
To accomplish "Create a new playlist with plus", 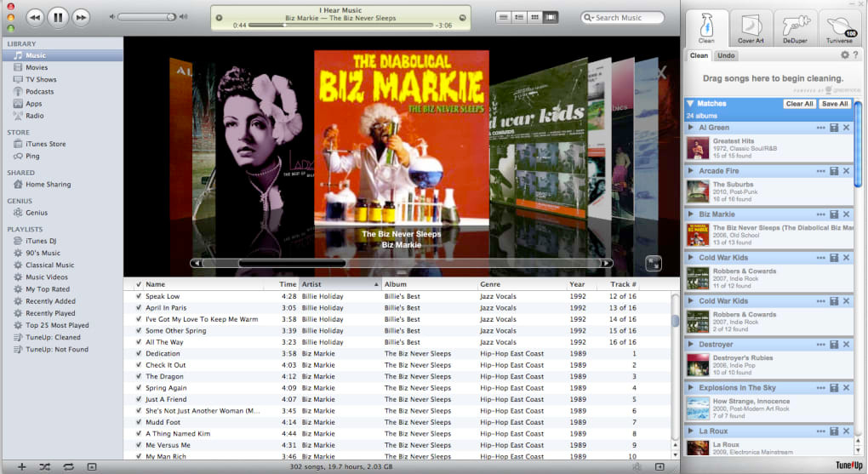I will [x=21, y=467].
